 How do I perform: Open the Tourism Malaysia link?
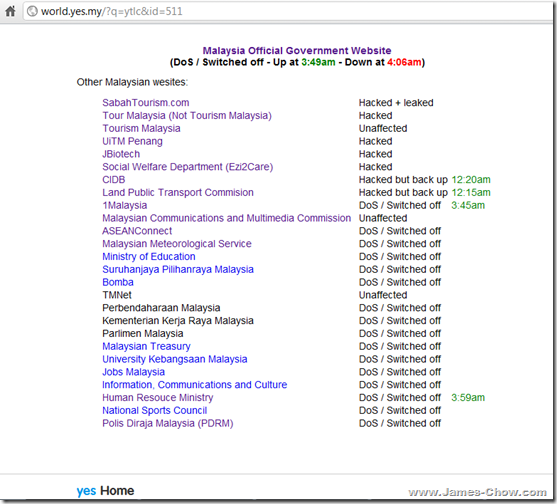(141, 128)
